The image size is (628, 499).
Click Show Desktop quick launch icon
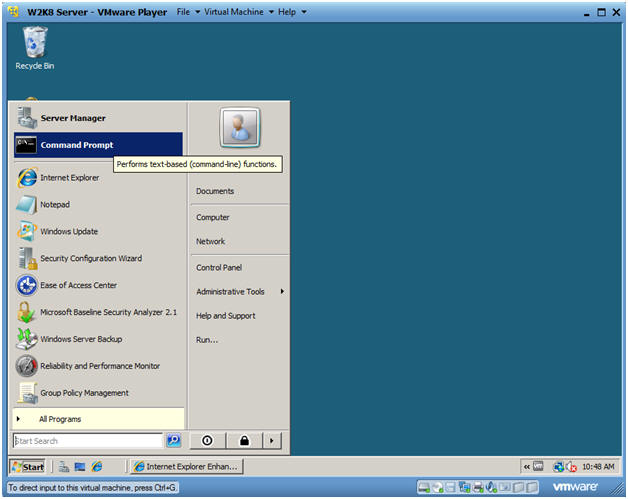[80, 467]
